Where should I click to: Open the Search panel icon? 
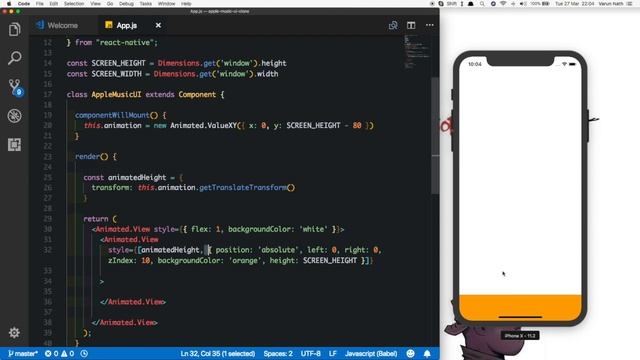coord(14,58)
